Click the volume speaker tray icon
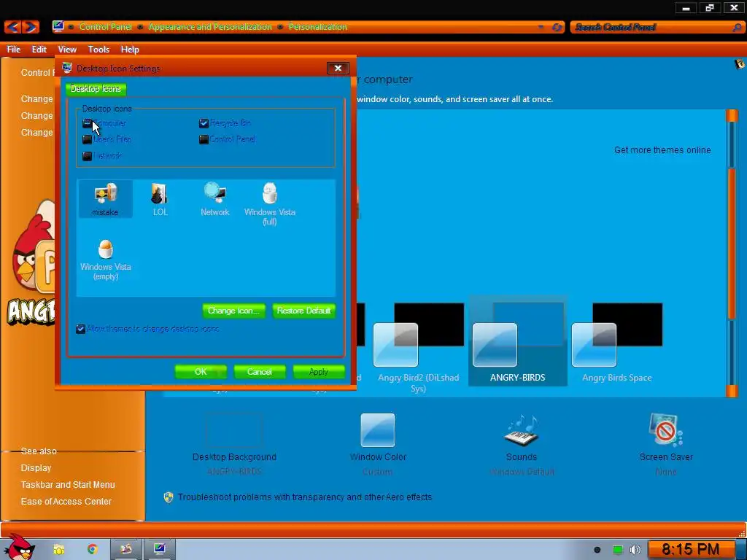Viewport: 747px width, 560px height. pos(635,550)
